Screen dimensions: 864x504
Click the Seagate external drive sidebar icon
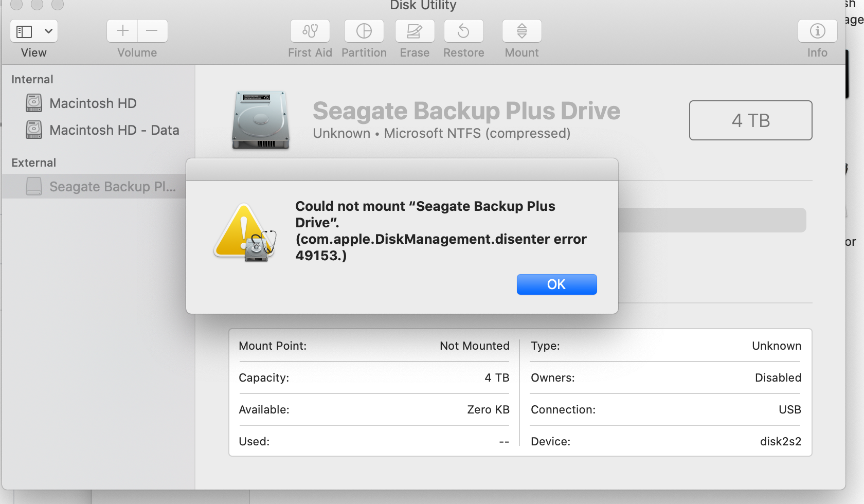[x=34, y=186]
